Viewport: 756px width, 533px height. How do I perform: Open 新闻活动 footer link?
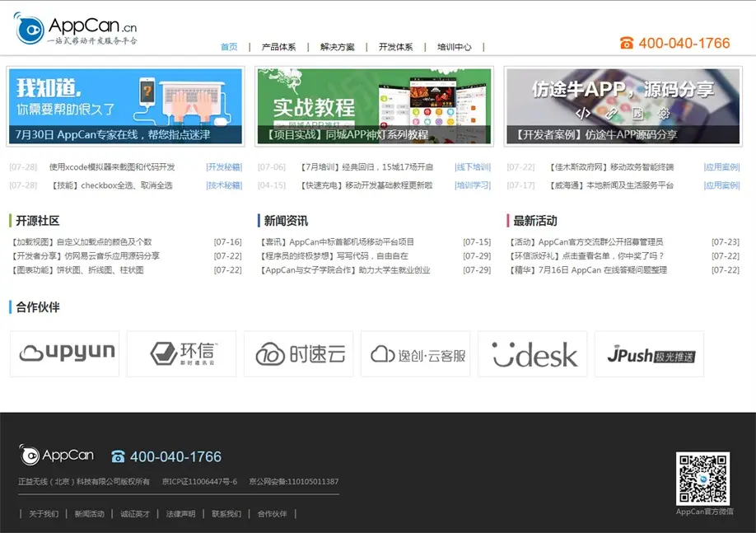(89, 514)
